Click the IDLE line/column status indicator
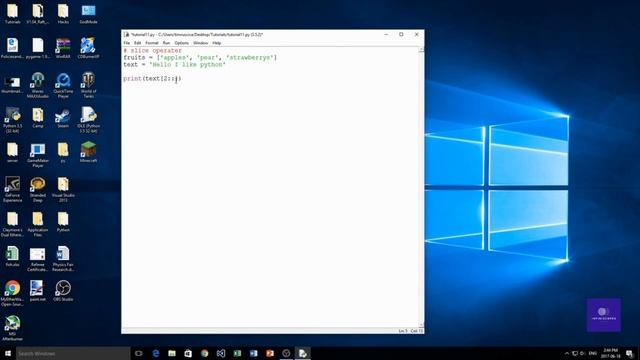The image size is (640, 360). click(411, 331)
